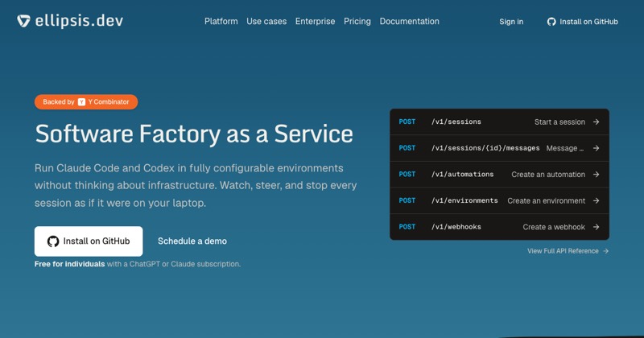Click the GitHub icon in header Install link
The height and width of the screenshot is (338, 644).
pos(551,22)
